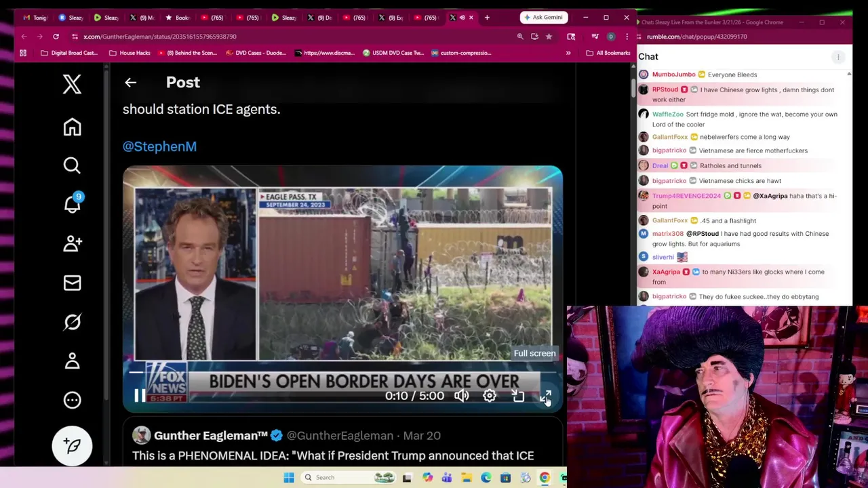868x488 pixels.
Task: Click Ask Gemini button in Chrome
Action: point(544,17)
